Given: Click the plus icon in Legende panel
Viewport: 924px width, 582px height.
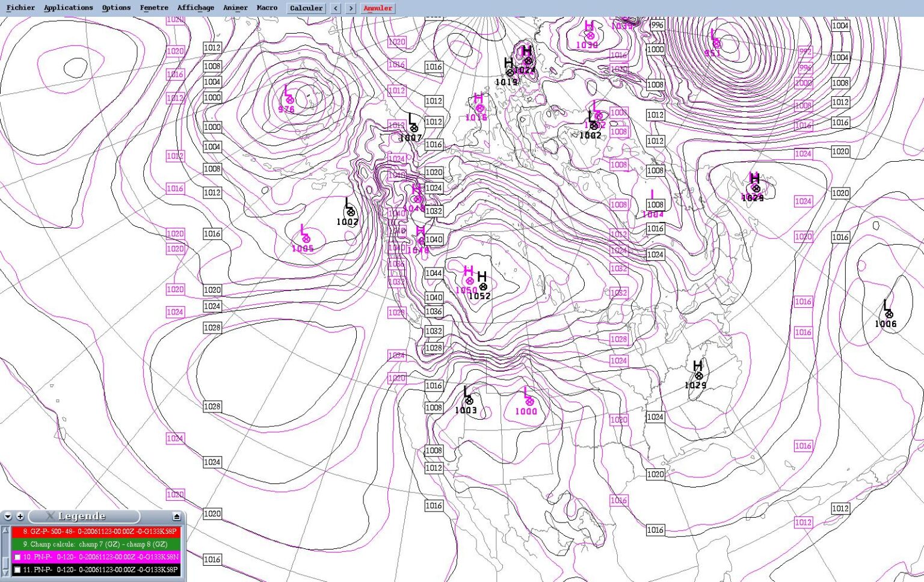Looking at the screenshot, I should point(20,516).
